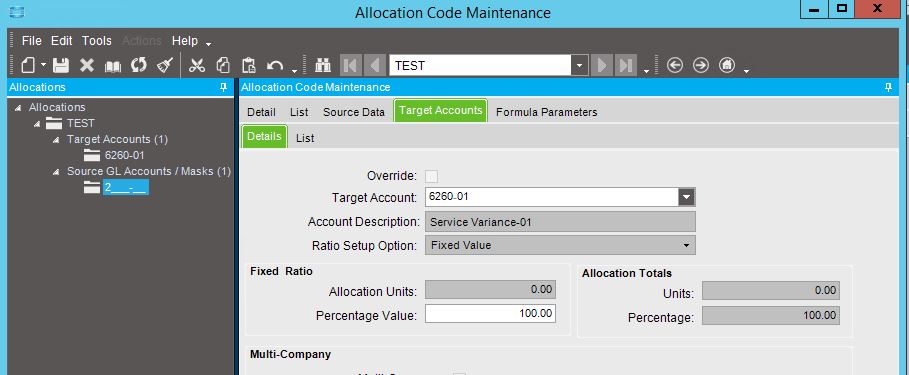Click the open book toolbar icon
Image resolution: width=909 pixels, height=375 pixels.
tap(112, 65)
